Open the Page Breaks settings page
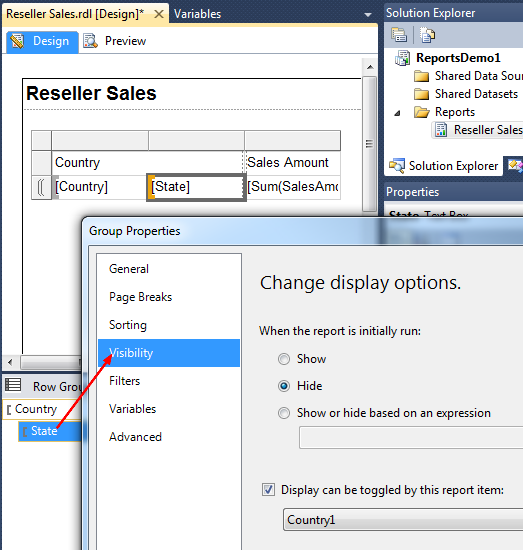523x550 pixels. tap(141, 297)
